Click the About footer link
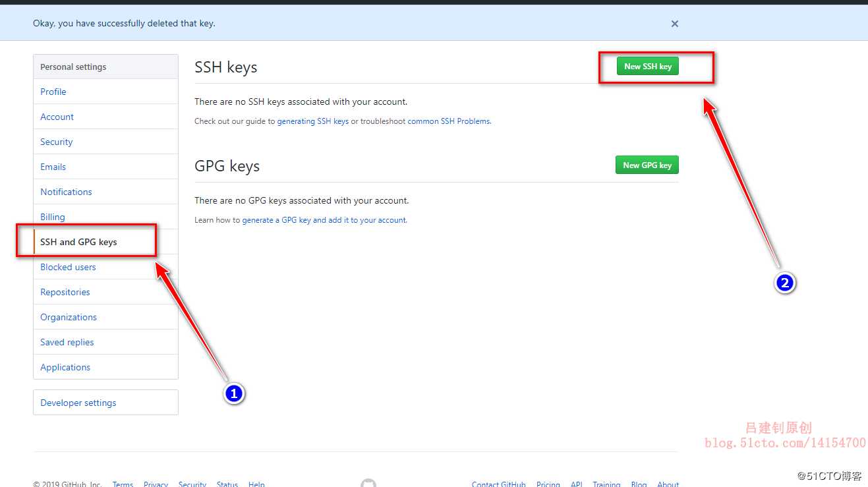The width and height of the screenshot is (868, 487). (668, 484)
